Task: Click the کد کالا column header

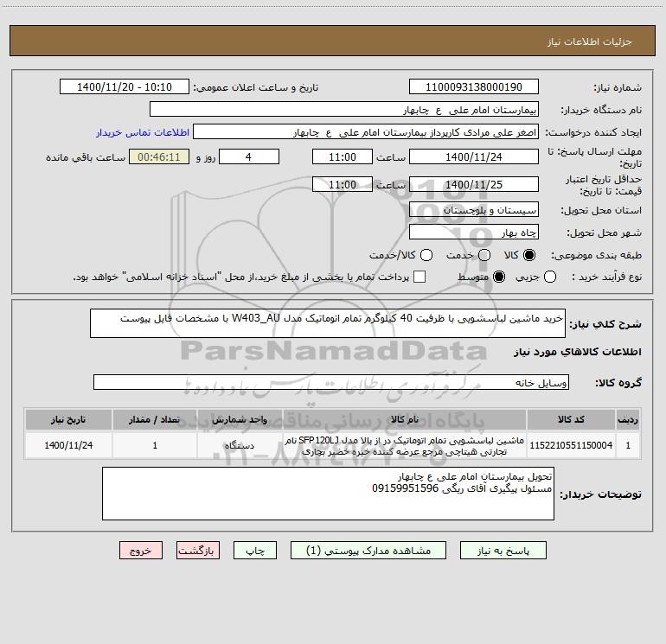Action: point(571,419)
